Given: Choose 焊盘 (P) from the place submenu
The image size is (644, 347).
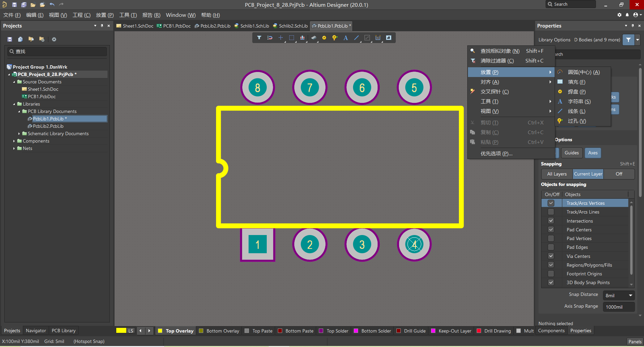Looking at the screenshot, I should click(584, 91).
